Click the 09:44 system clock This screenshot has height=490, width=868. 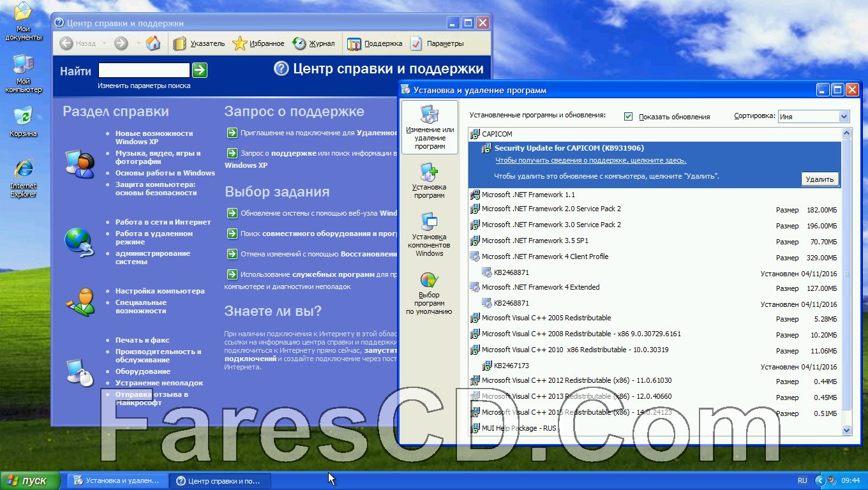click(x=851, y=480)
